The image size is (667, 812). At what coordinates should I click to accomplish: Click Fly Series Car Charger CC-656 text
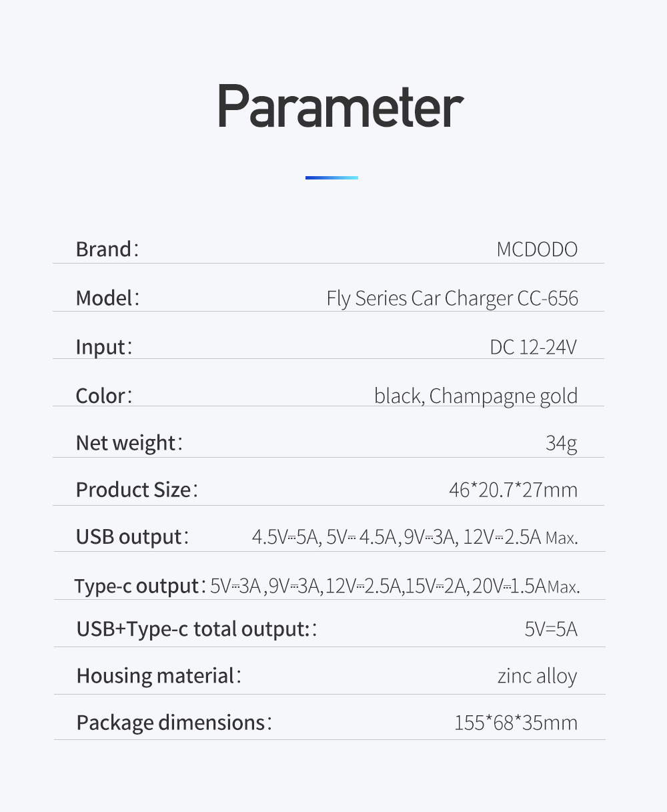(452, 298)
